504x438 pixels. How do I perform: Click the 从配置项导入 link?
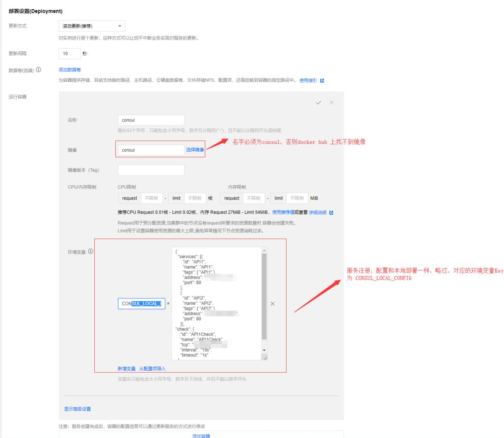[x=152, y=368]
